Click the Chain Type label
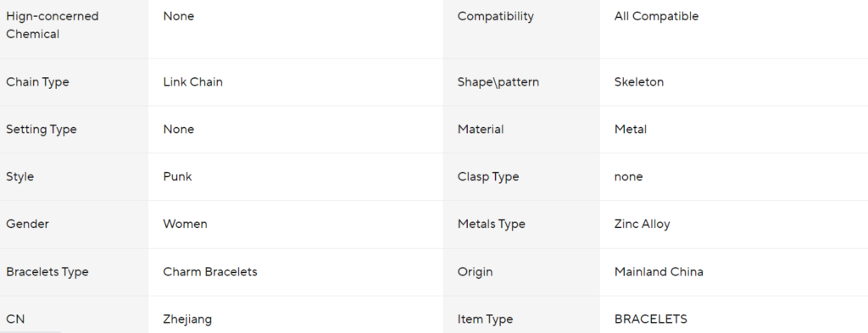Image resolution: width=868 pixels, height=333 pixels. 37,82
